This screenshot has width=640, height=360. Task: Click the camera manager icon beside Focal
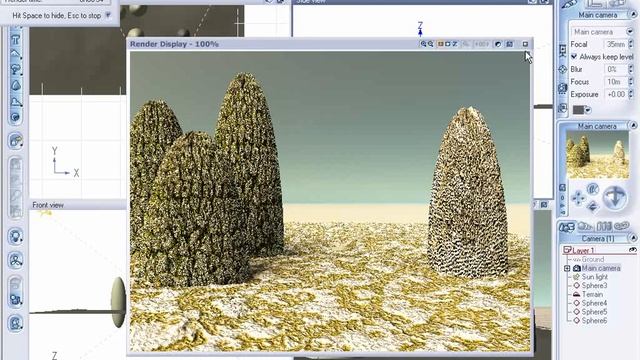(x=563, y=51)
